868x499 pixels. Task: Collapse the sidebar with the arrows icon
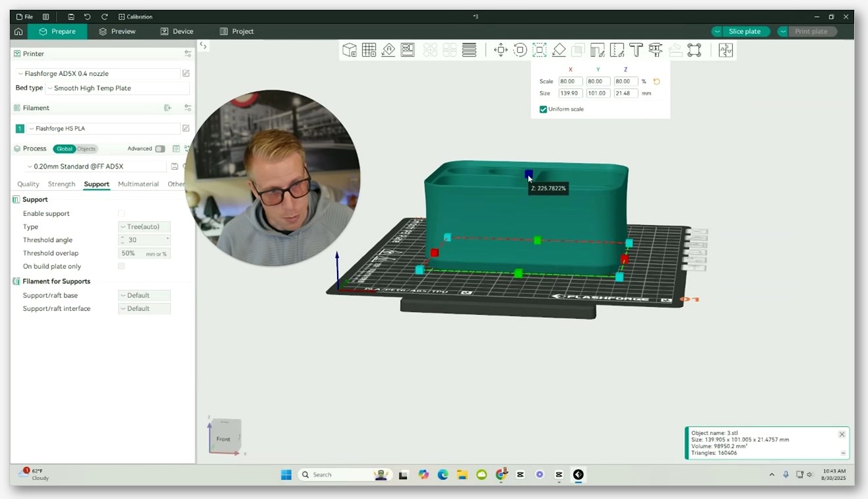203,46
